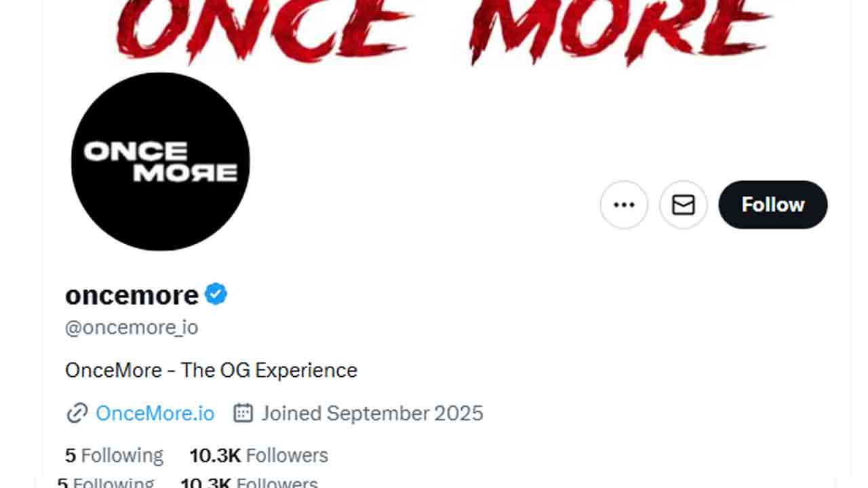The width and height of the screenshot is (868, 488).
Task: Click the bio text OnceMore – The OG Experience
Action: [211, 370]
